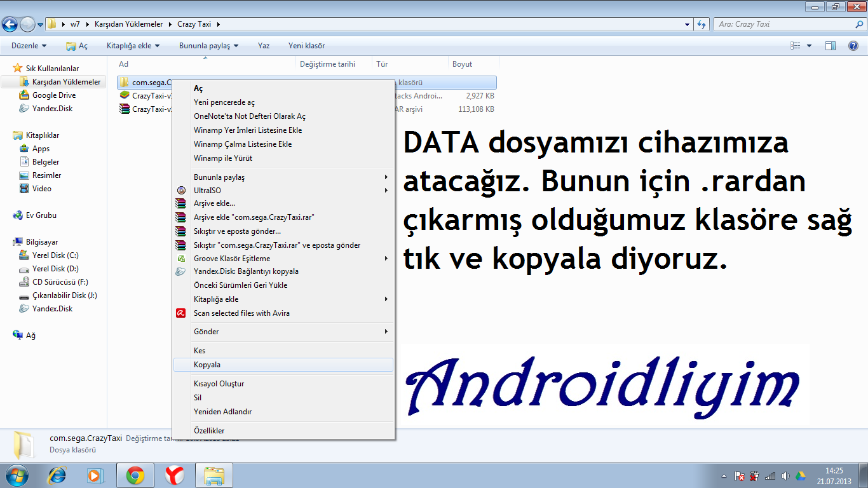The image size is (868, 488).
Task: Click the Aç toolbar button
Action: [x=77, y=46]
